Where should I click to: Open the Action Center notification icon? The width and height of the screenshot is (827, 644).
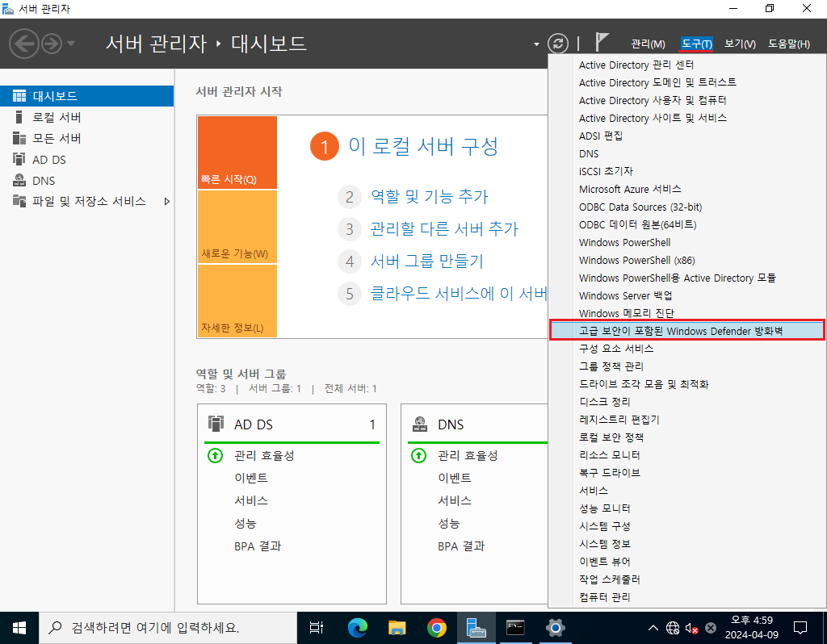(x=800, y=628)
